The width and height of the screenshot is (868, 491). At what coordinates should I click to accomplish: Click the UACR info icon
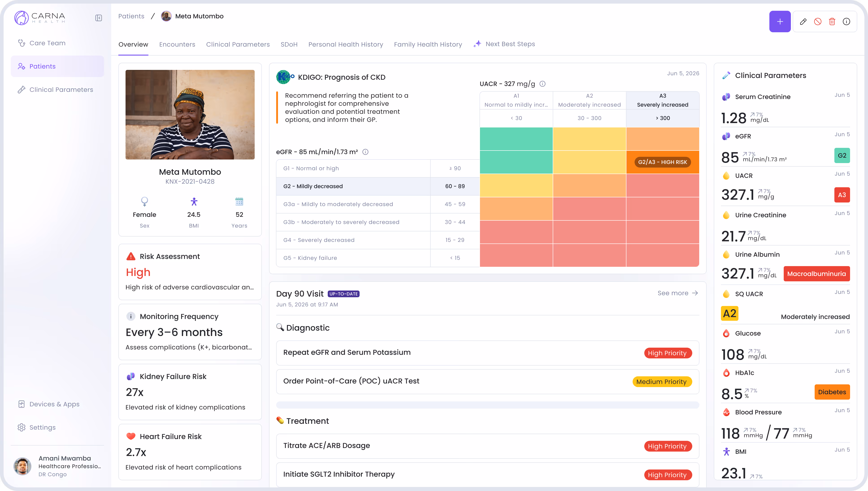[x=542, y=84]
